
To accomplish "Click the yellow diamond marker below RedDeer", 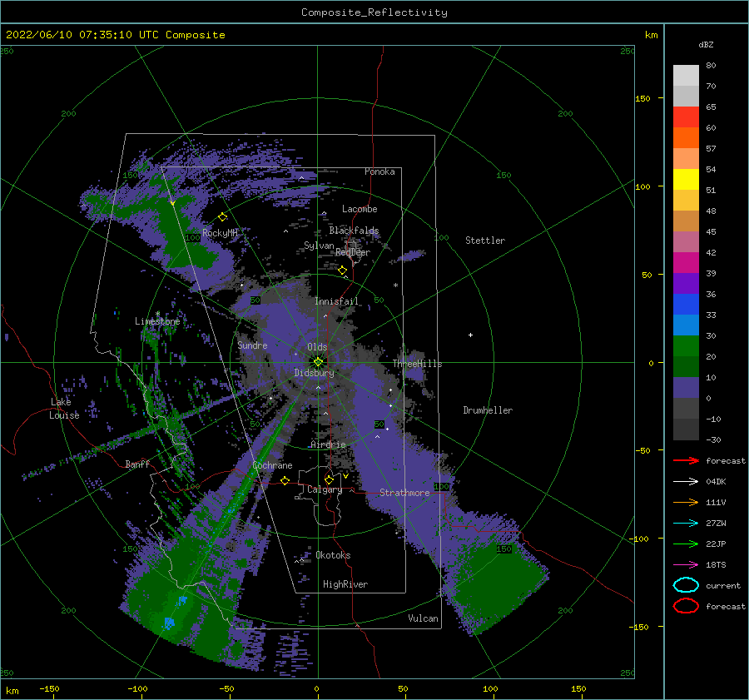I will click(x=342, y=271).
